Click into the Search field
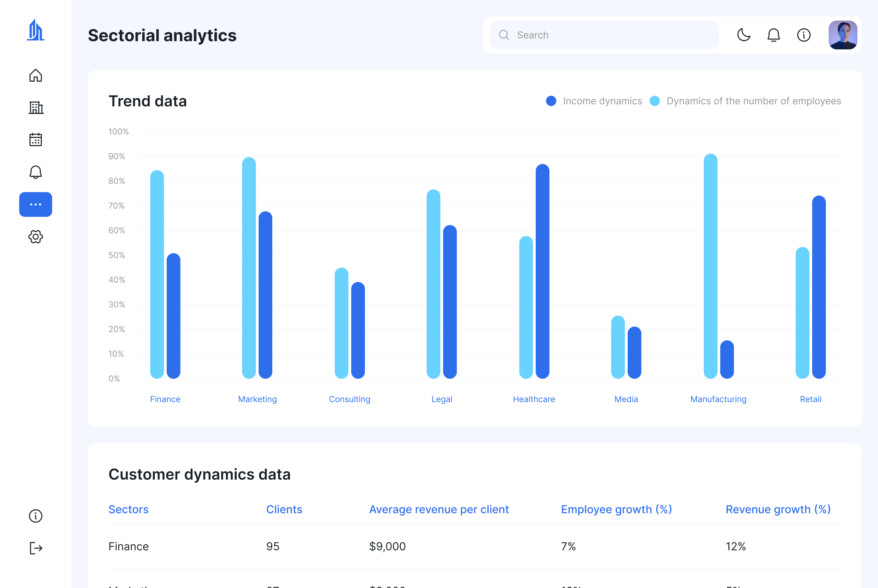Screen dimensions: 878x588 [604, 35]
